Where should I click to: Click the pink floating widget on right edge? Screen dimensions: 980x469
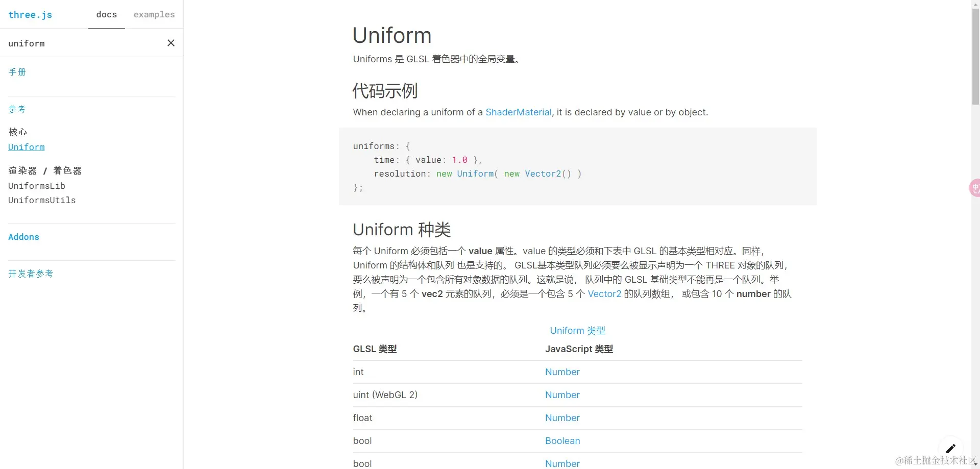[975, 188]
